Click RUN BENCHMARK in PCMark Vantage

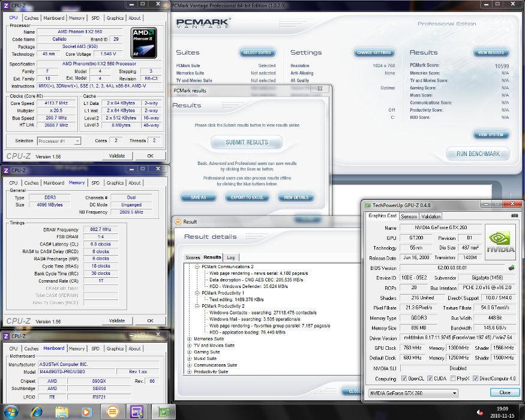[x=478, y=154]
